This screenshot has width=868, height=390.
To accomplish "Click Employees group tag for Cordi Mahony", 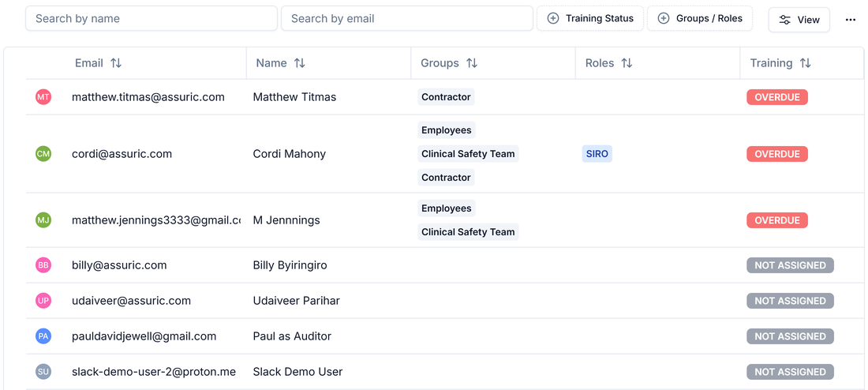I will tap(446, 130).
